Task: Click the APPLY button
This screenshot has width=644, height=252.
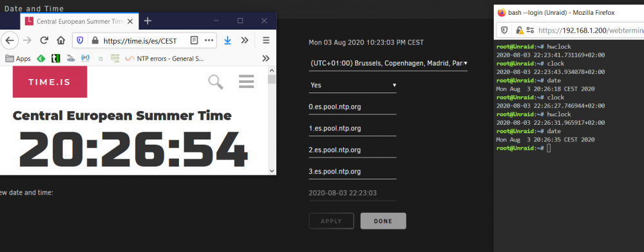Action: pos(331,221)
